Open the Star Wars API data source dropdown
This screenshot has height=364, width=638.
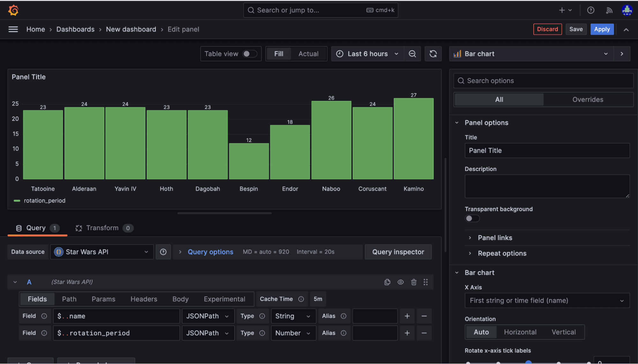pyautogui.click(x=101, y=252)
